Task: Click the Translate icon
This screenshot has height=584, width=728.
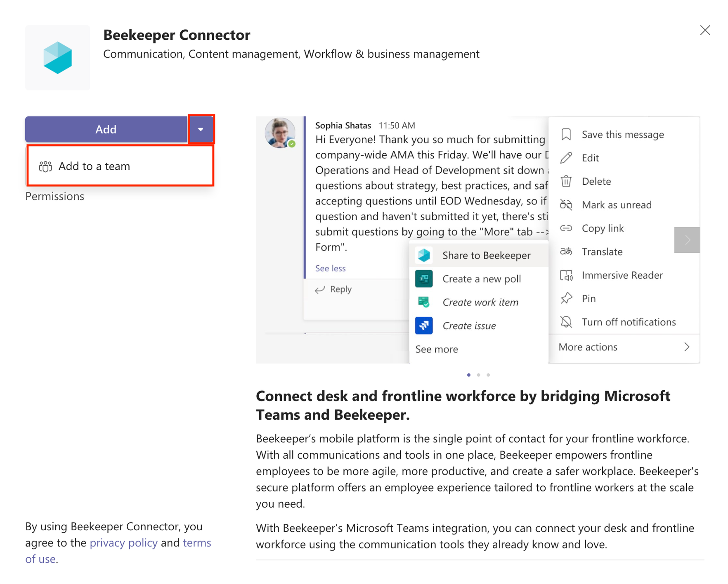Action: pos(566,252)
